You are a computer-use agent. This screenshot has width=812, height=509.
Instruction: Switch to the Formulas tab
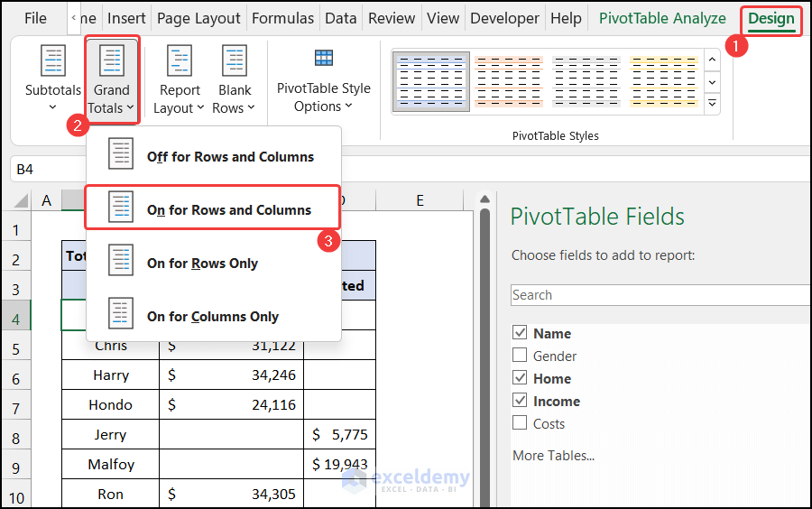[x=282, y=18]
